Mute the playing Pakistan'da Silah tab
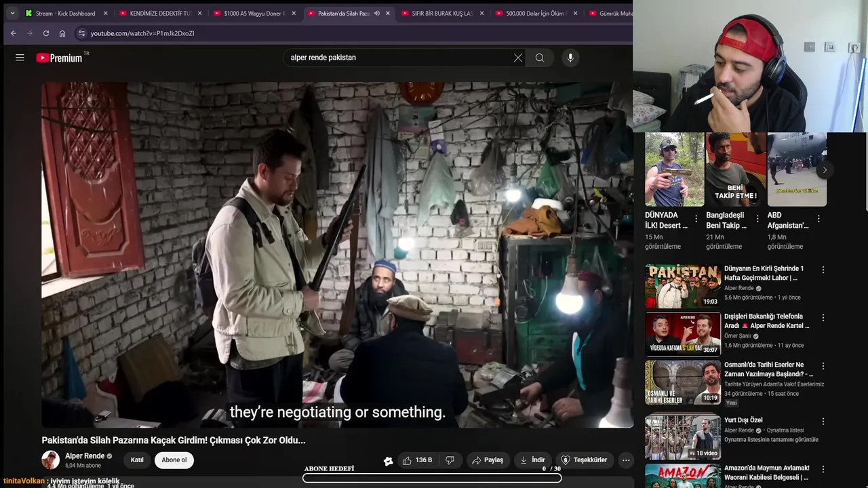Image resolution: width=868 pixels, height=488 pixels. (377, 14)
